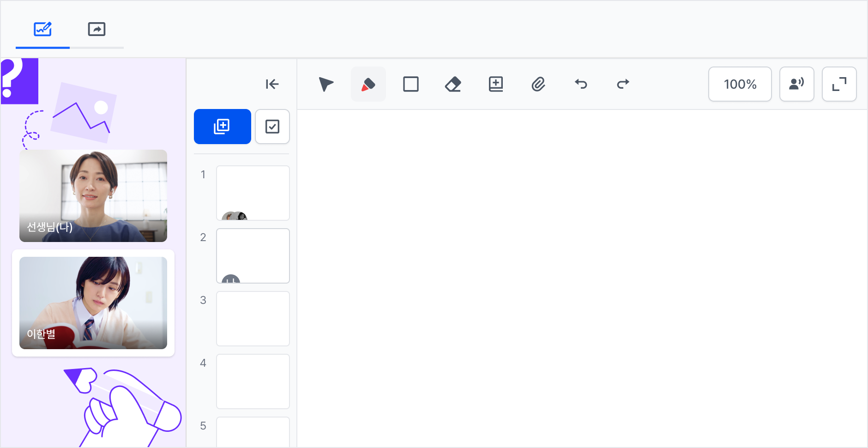
Task: Collapse the page list panel
Action: point(272,84)
